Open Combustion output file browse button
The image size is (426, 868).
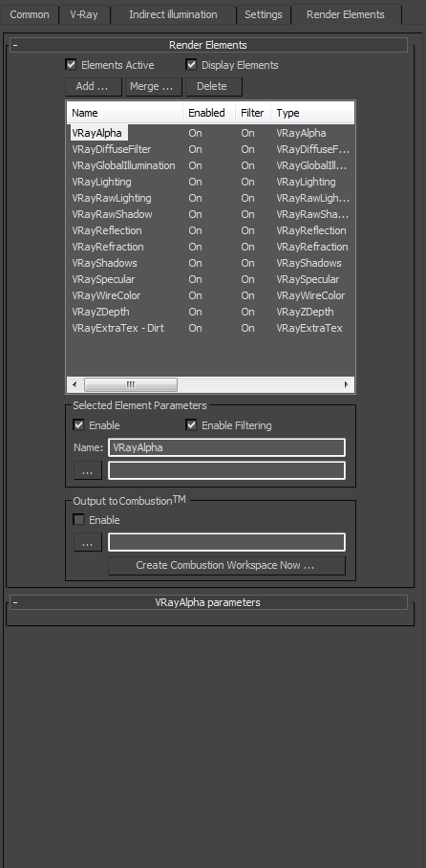click(88, 543)
